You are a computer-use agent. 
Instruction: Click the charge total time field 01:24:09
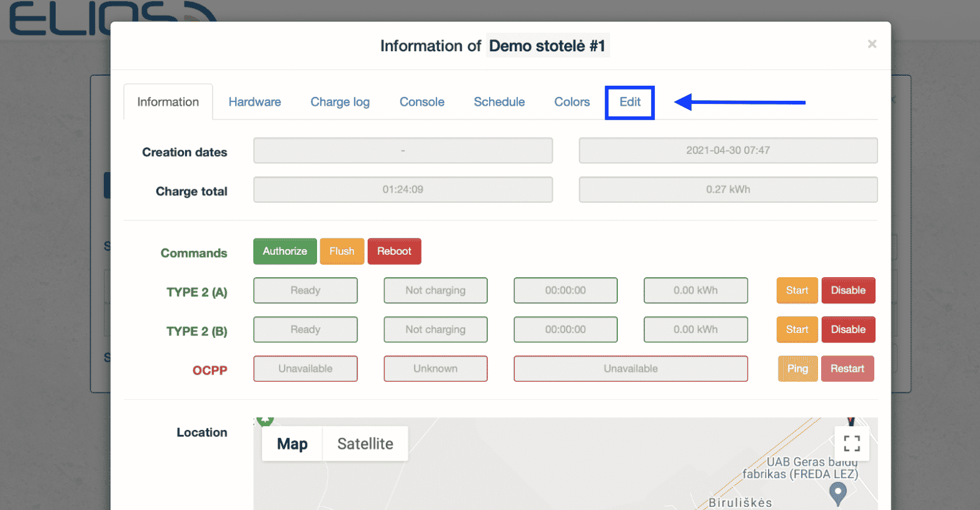(403, 190)
